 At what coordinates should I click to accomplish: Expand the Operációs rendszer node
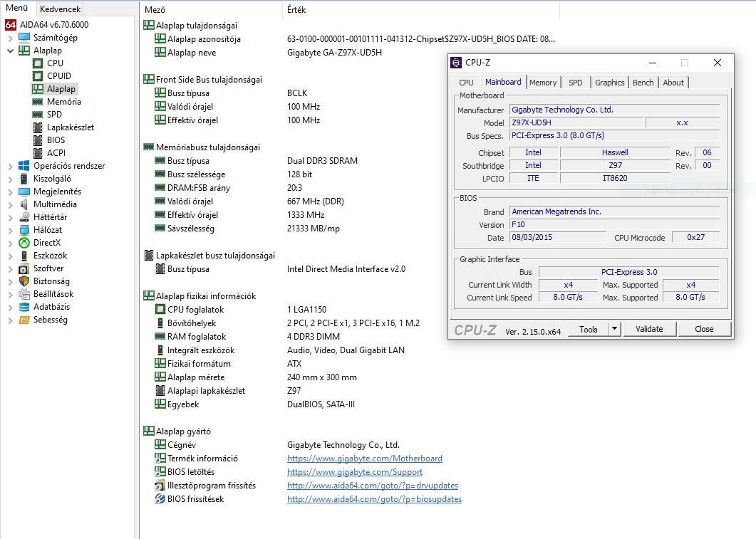pyautogui.click(x=10, y=166)
